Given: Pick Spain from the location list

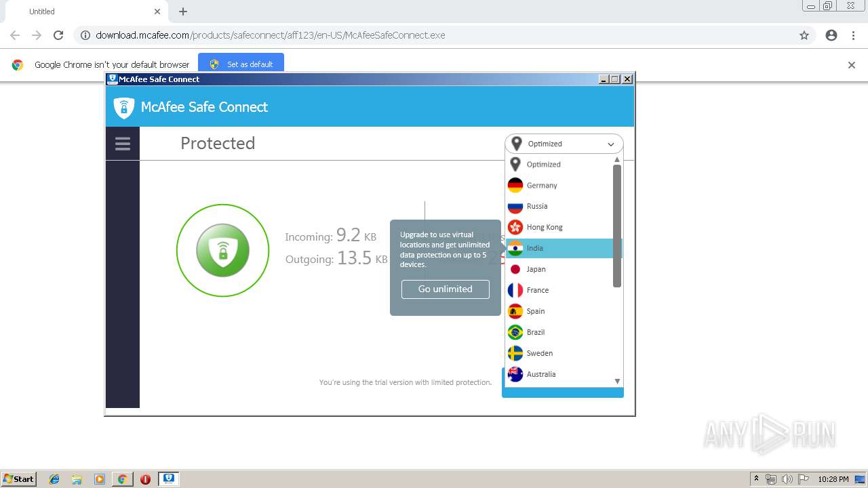Looking at the screenshot, I should pyautogui.click(x=559, y=311).
